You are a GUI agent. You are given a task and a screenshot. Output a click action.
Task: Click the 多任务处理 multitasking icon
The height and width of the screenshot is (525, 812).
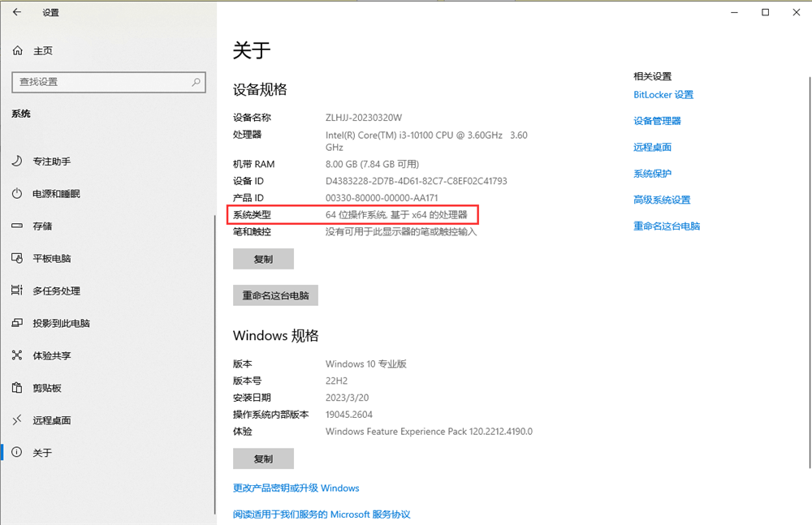[x=17, y=290]
